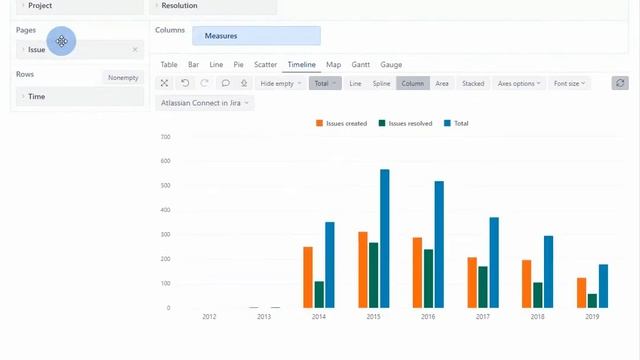640x360 pixels.
Task: Click the 700 value on the vertical axis
Action: coord(165,137)
